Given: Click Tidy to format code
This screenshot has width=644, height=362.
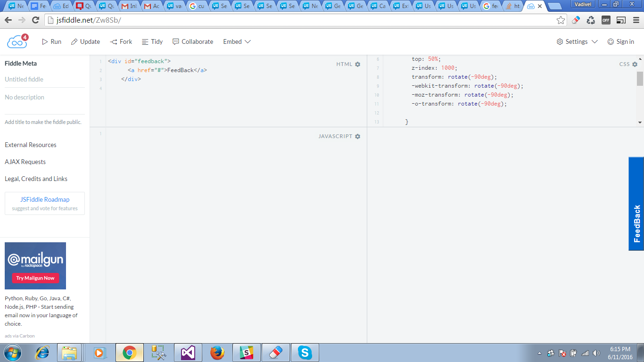Looking at the screenshot, I should coord(152,41).
